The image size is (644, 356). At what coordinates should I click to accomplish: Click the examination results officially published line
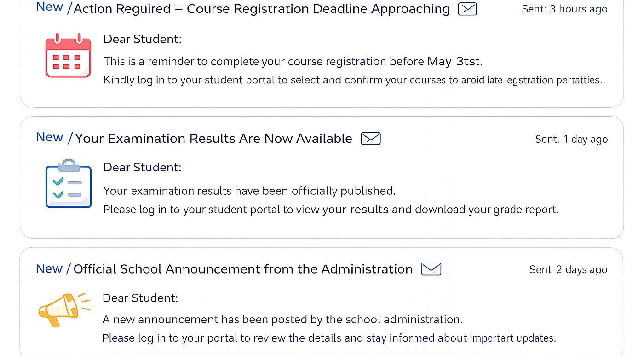pos(249,191)
